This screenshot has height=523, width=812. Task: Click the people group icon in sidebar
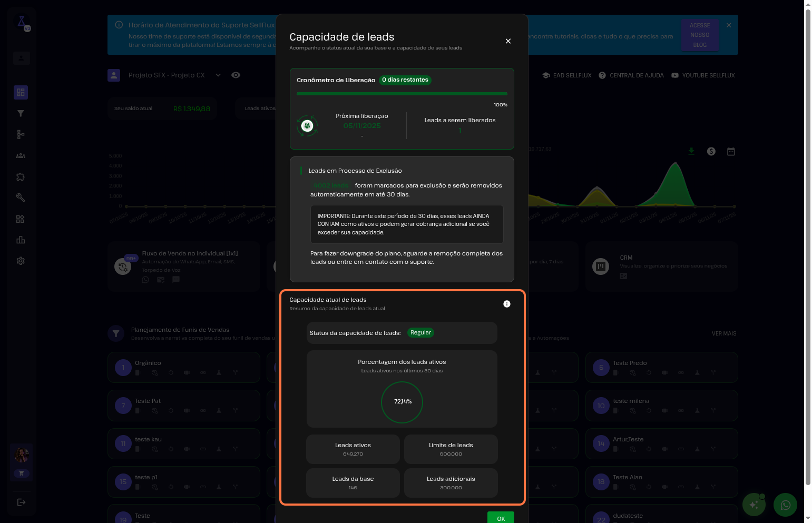(x=21, y=156)
